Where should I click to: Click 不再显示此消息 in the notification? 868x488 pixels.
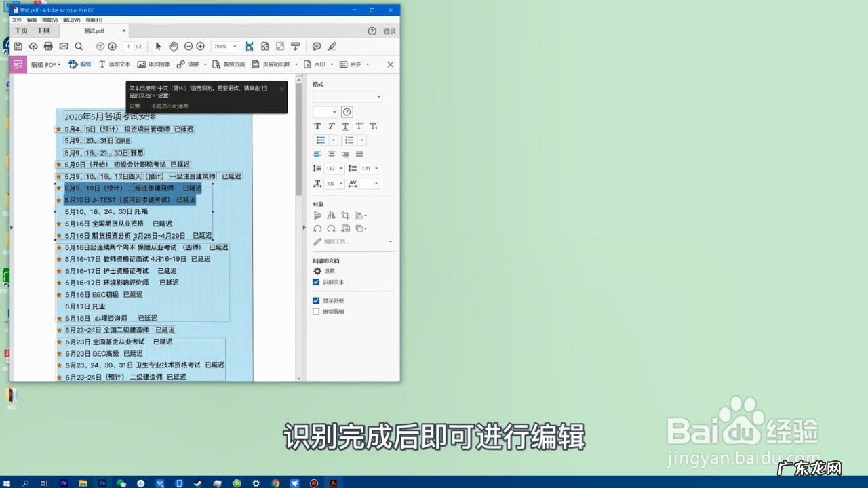coord(169,106)
